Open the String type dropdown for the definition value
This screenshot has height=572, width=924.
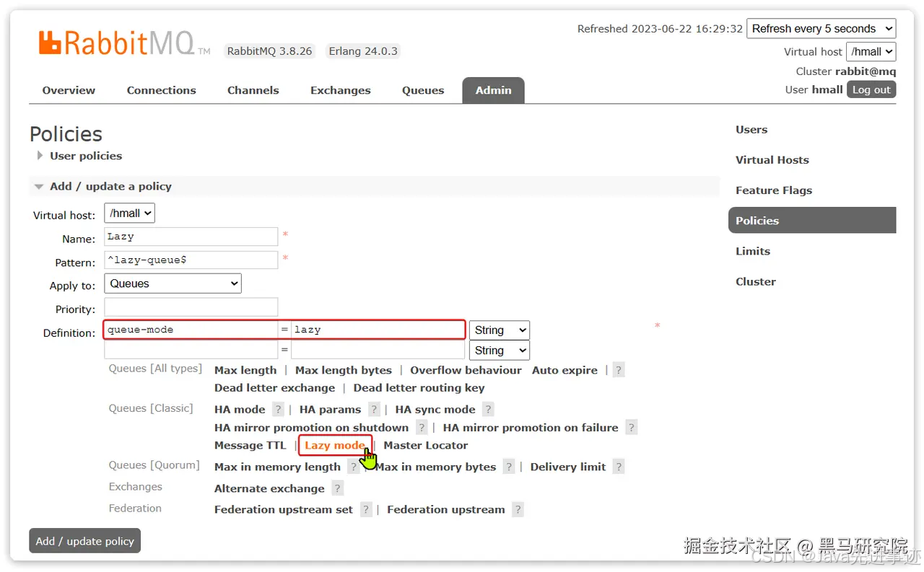tap(499, 330)
